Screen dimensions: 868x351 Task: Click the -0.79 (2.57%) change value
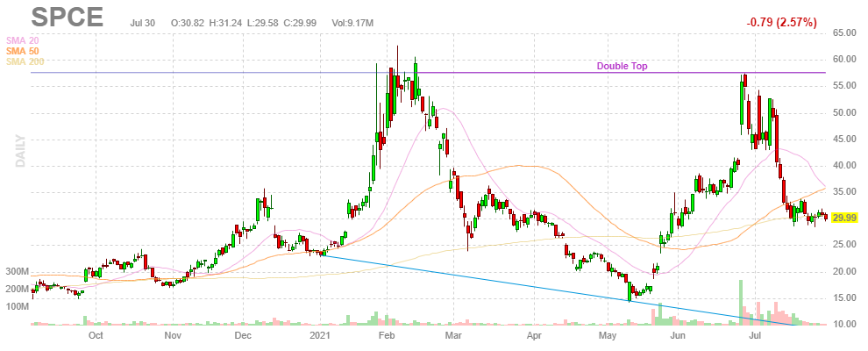tap(781, 23)
